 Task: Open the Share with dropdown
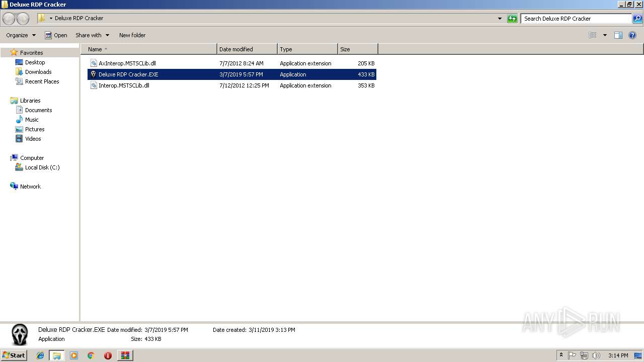tap(92, 35)
